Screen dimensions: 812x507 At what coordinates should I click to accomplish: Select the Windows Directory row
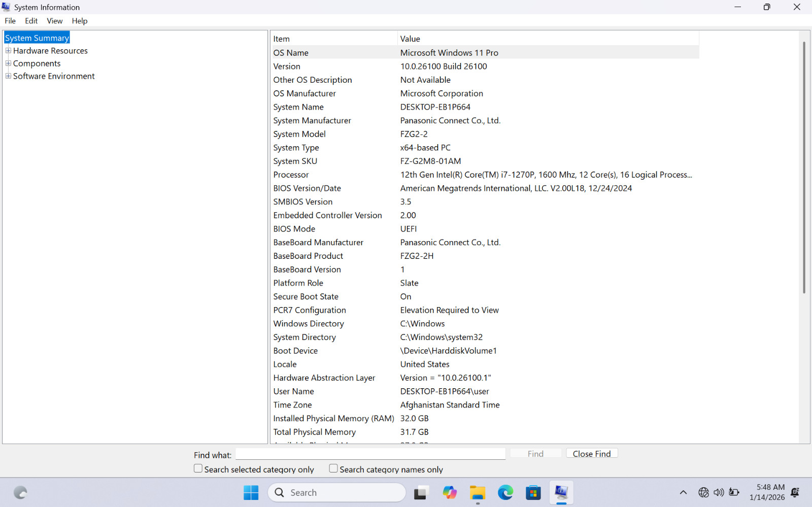485,324
